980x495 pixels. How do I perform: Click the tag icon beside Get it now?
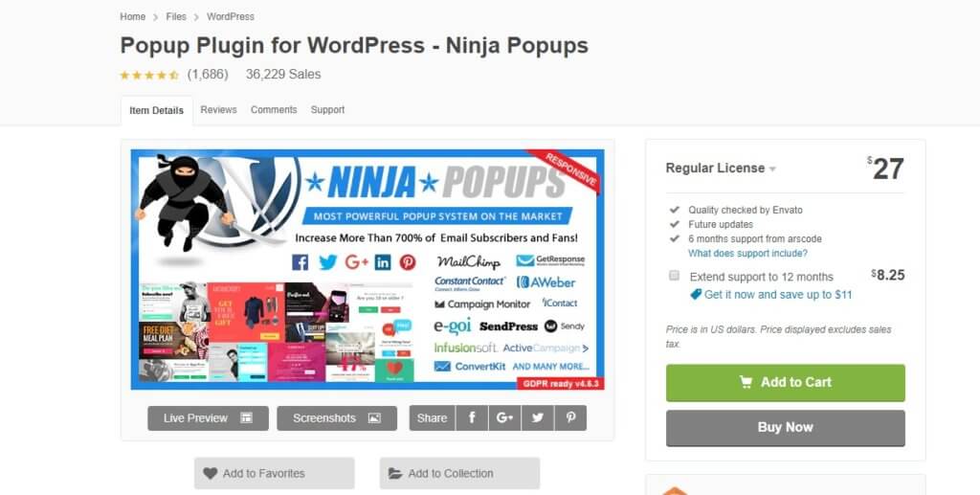[696, 294]
